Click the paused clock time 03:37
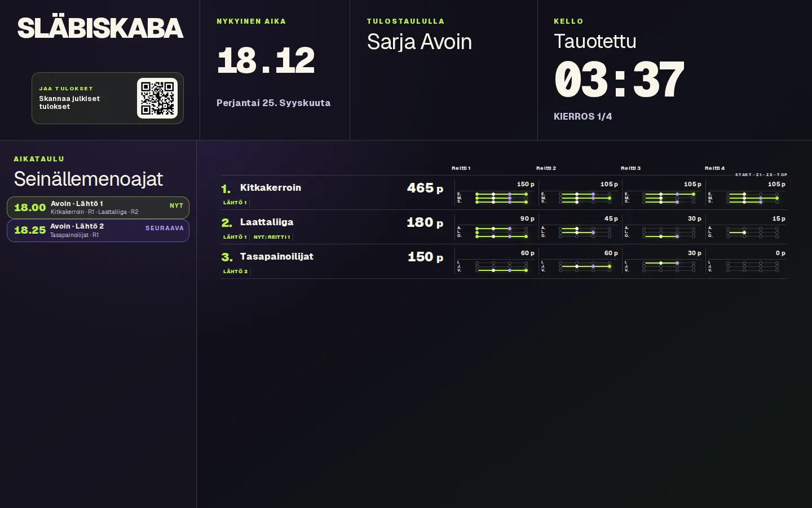This screenshot has width=812, height=508. (619, 80)
